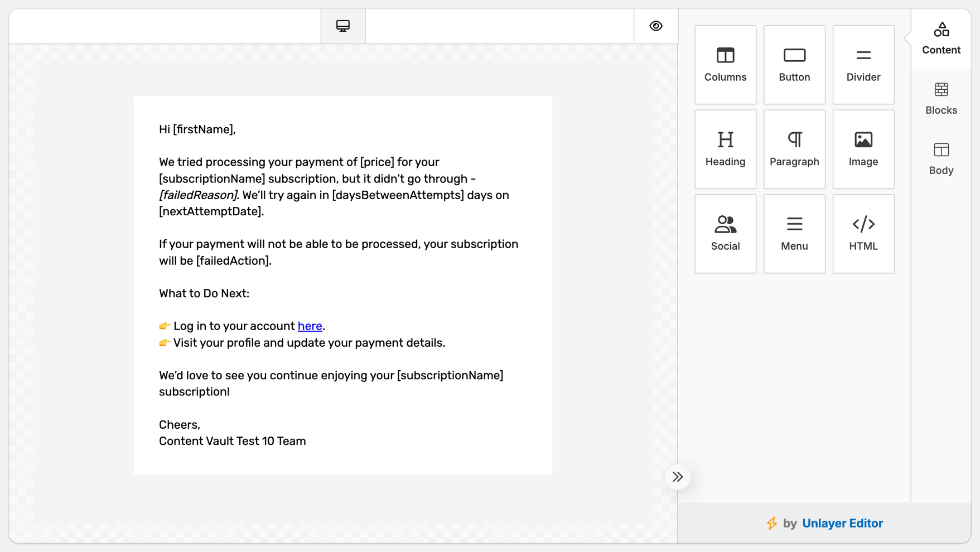This screenshot has width=980, height=552.
Task: Visit the Unlayer Editor link
Action: pos(842,523)
